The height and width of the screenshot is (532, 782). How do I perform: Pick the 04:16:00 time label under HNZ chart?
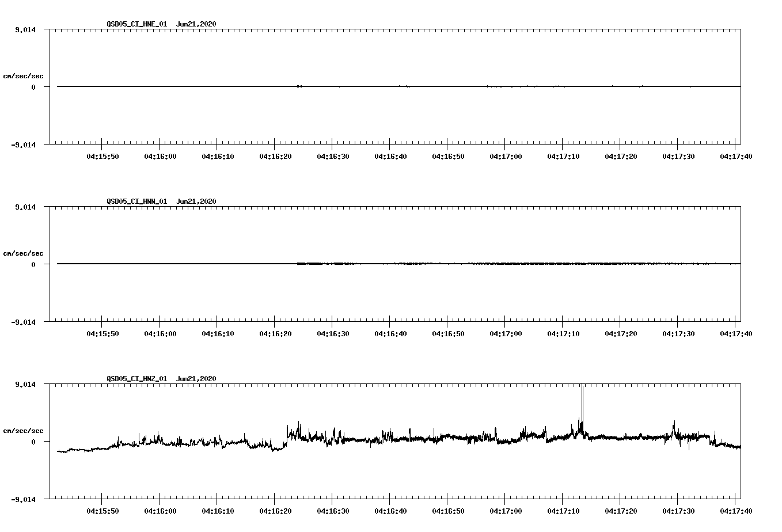tap(160, 511)
